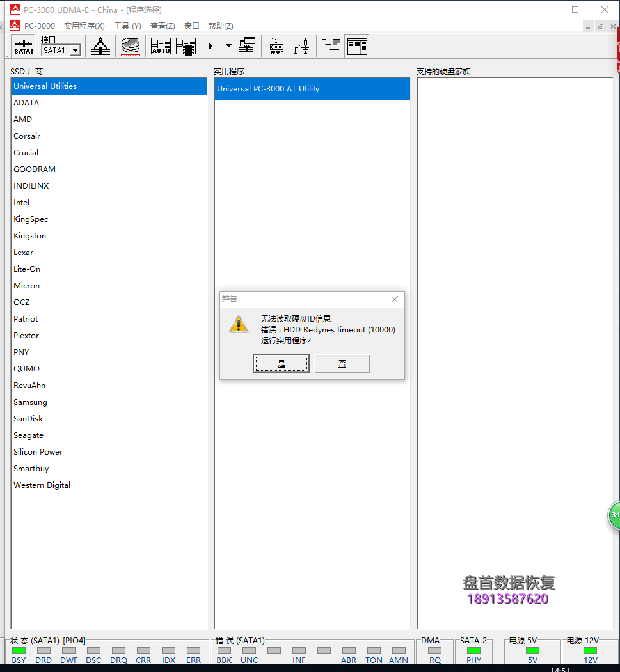620x672 pixels.
Task: Open the 窗口 menu
Action: [x=192, y=26]
